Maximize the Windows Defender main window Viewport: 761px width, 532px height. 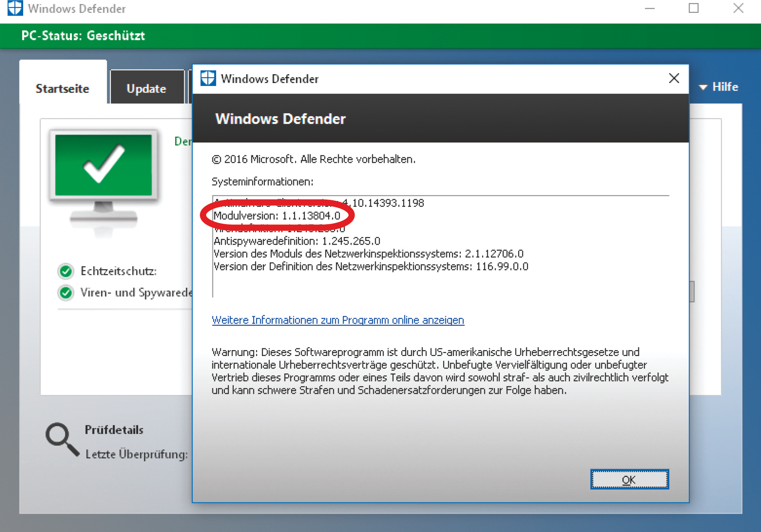(693, 8)
